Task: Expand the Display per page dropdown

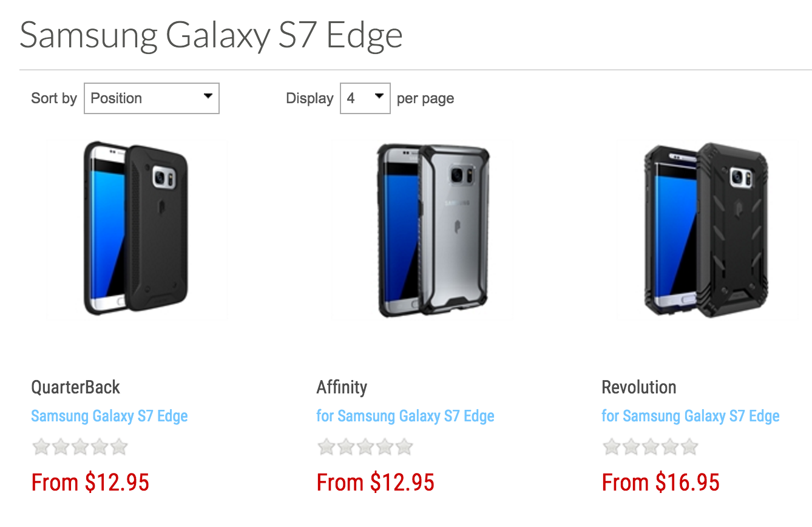Action: point(365,98)
